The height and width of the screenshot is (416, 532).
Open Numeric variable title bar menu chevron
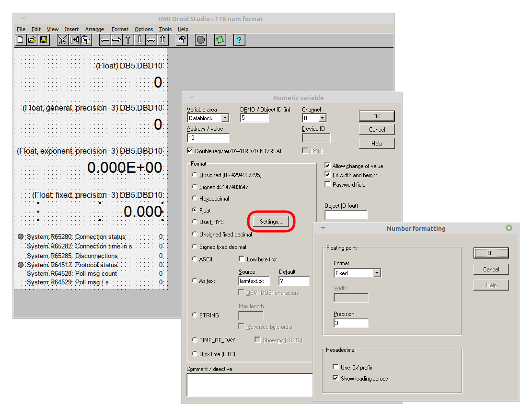[192, 97]
